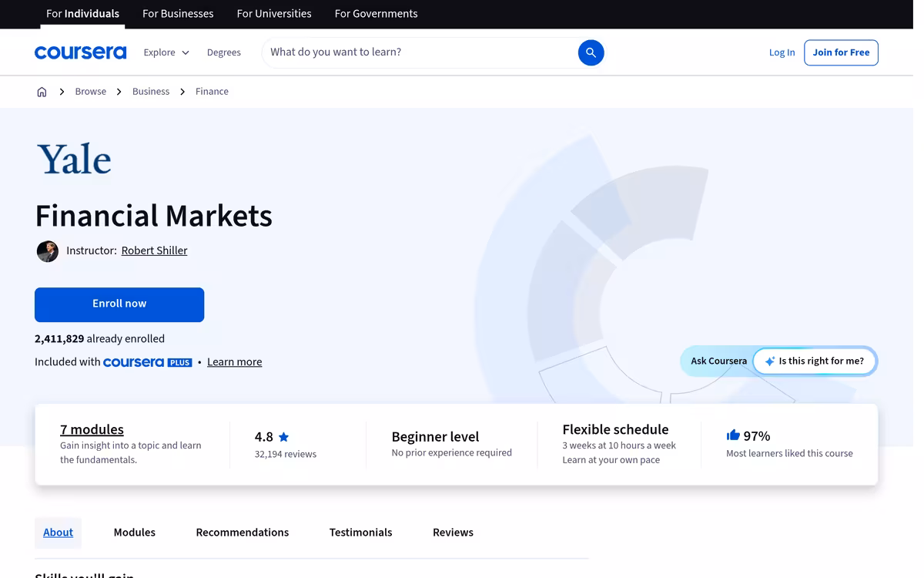924x578 pixels.
Task: Click the thumbs-up icon beside 97%
Action: click(733, 435)
